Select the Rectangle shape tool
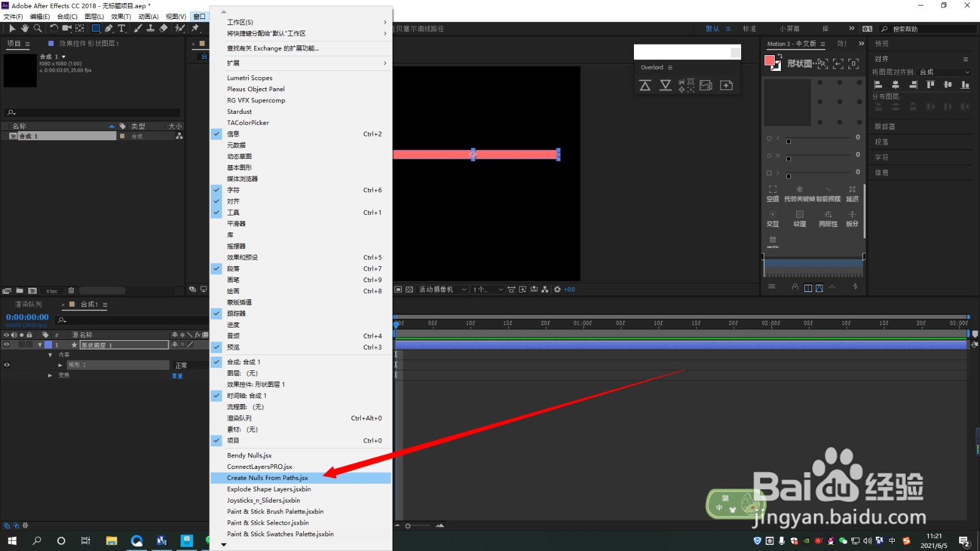Image resolution: width=980 pixels, height=551 pixels. 96,28
